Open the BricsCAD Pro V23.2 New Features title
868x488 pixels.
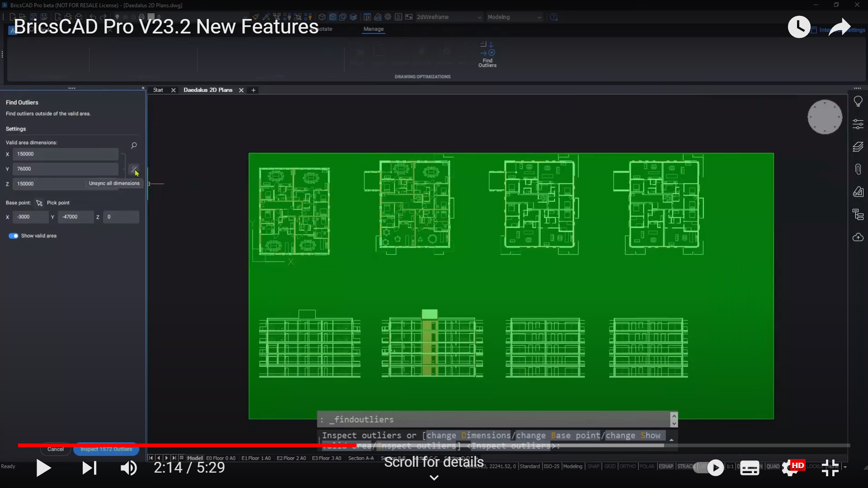coord(166,27)
